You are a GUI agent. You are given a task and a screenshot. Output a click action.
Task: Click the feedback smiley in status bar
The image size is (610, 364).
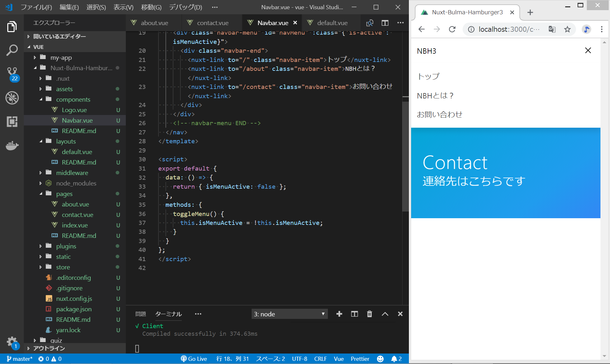click(380, 359)
